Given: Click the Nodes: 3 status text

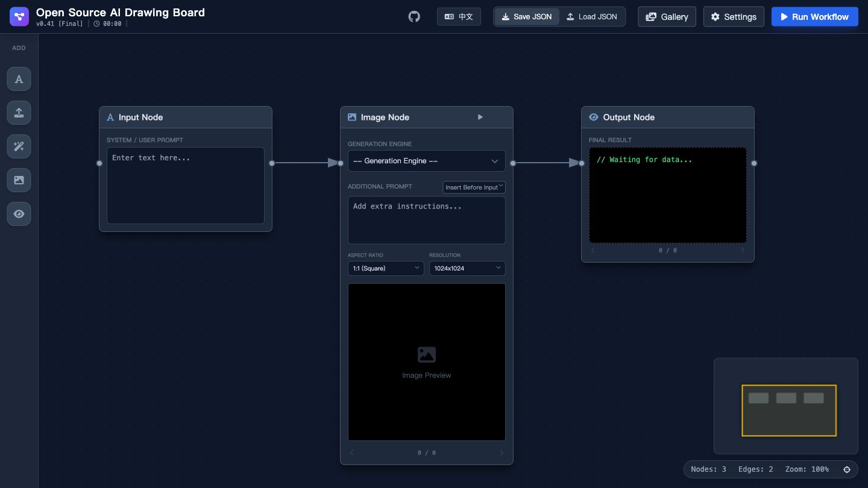Looking at the screenshot, I should click(x=709, y=469).
